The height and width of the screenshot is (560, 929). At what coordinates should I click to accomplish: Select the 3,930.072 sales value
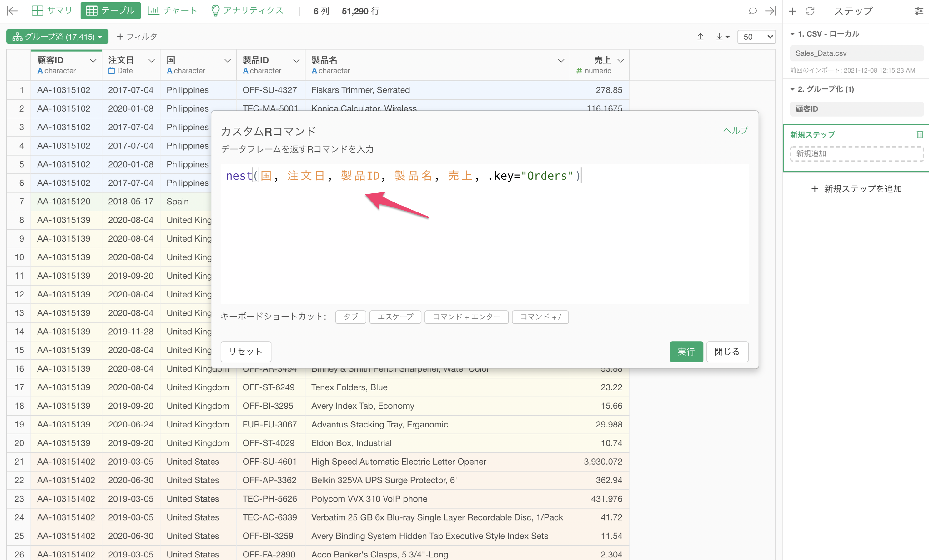point(600,462)
